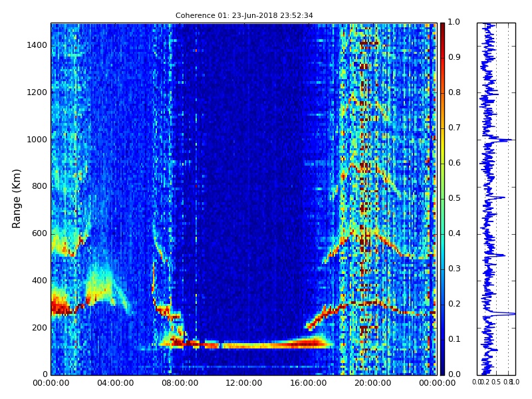Click the 0.3 colorbar label

click(x=454, y=269)
